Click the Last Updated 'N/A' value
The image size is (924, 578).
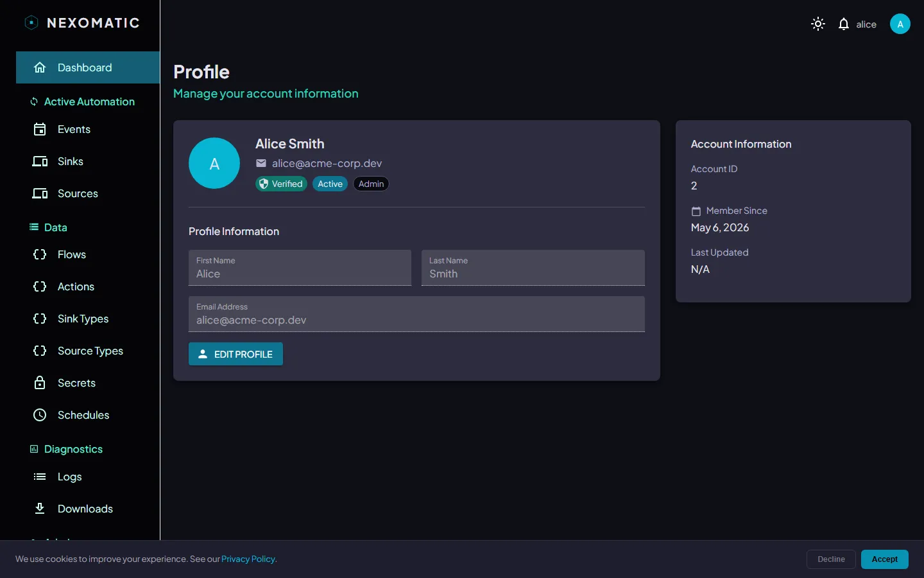pos(700,269)
